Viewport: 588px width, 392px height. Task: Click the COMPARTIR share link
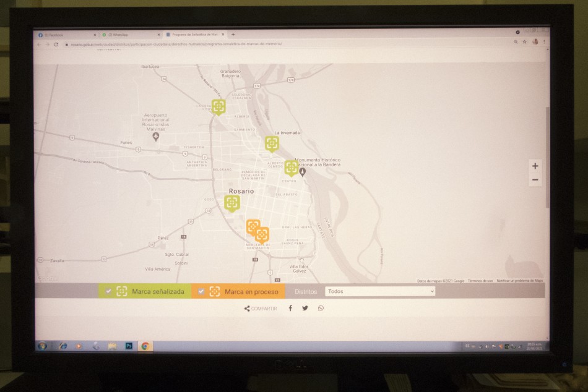pyautogui.click(x=260, y=308)
